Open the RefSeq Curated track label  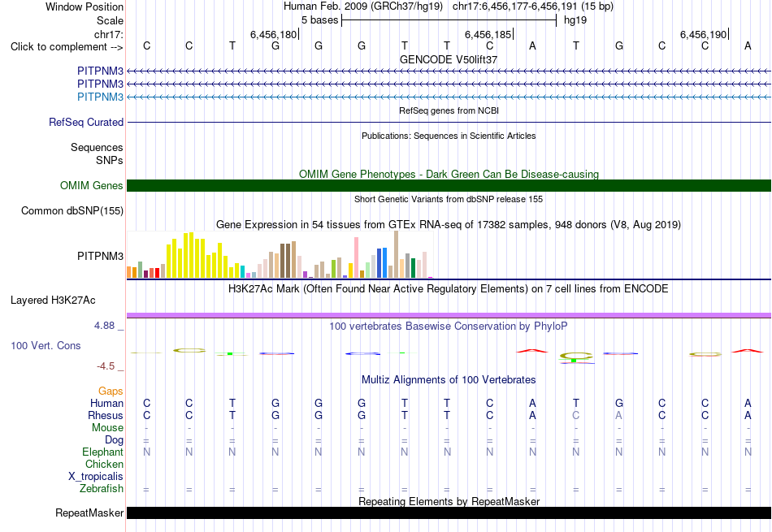(x=85, y=122)
